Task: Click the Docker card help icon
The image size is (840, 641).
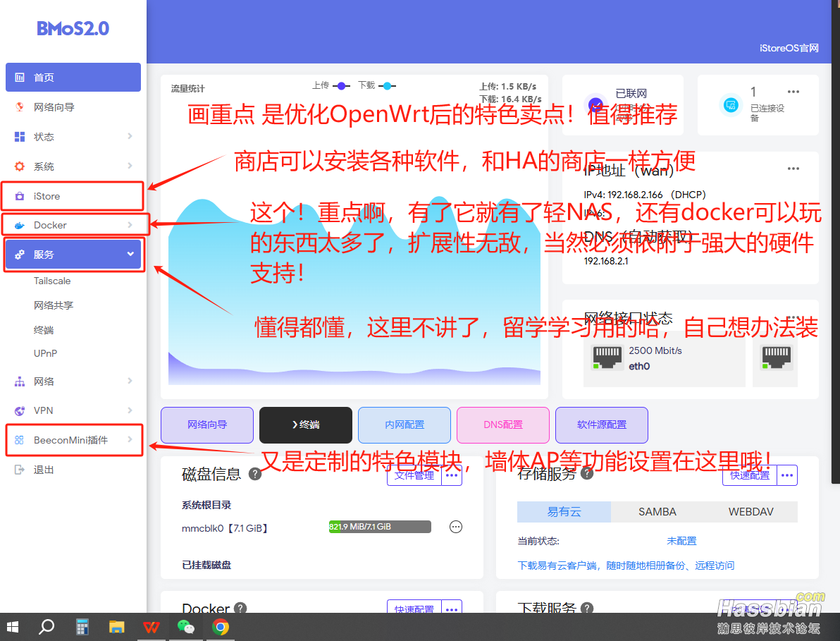Action: coord(240,609)
